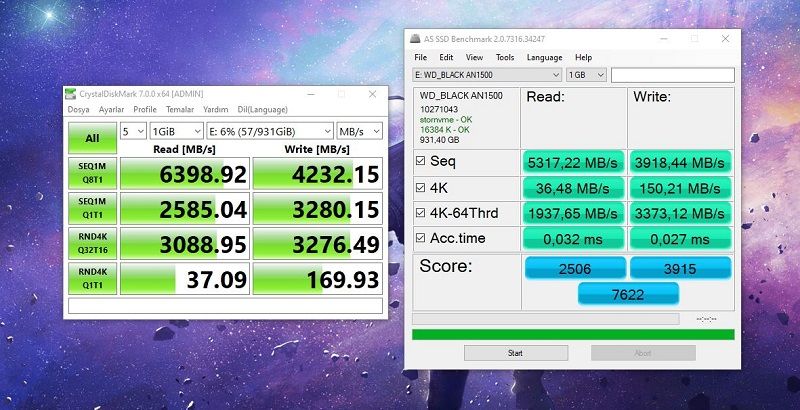This screenshot has width=800, height=410.
Task: Open the Temalar menu in CrystalDiskMark
Action: pos(180,110)
